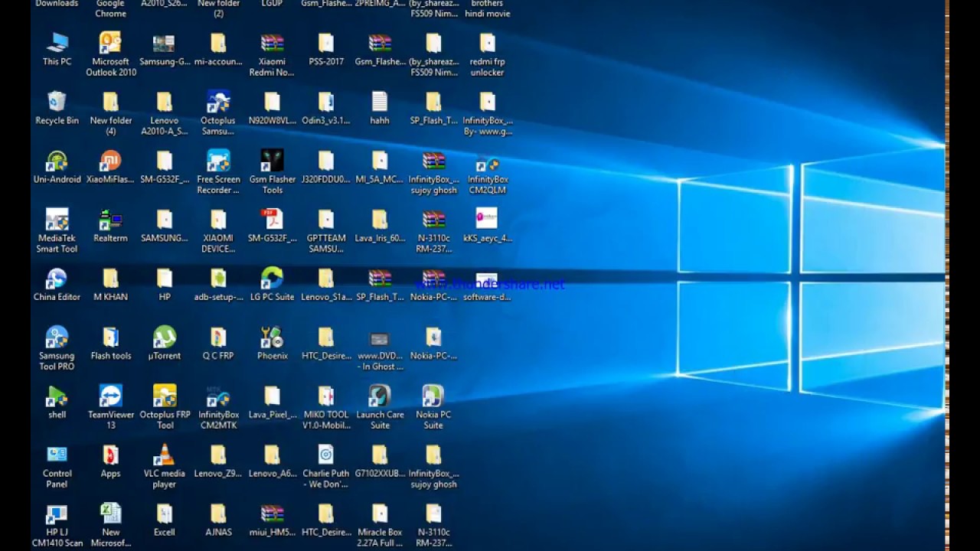Open Microsoft Outlook 2010 shortcut
Screen dimensions: 980x551
pos(111,54)
